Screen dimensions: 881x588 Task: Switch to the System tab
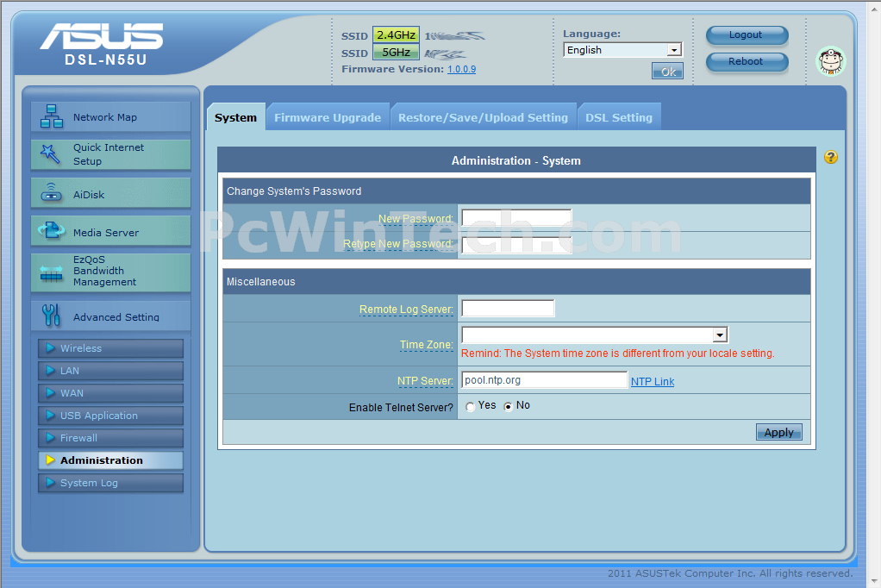(235, 117)
